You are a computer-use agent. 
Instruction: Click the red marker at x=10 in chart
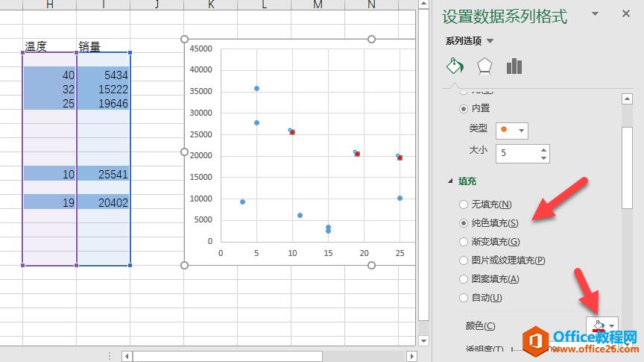[x=292, y=132]
